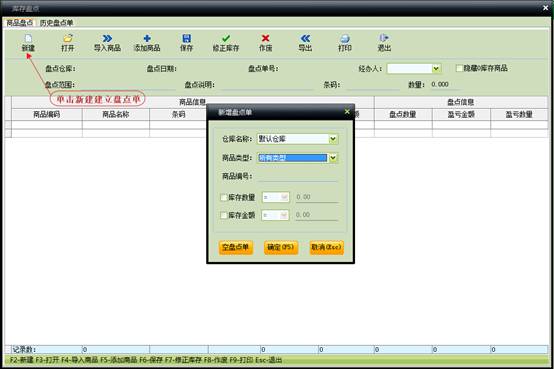Image resolution: width=554 pixels, height=369 pixels.
Task: Click the 盈亏数量 column header
Action: tap(519, 114)
